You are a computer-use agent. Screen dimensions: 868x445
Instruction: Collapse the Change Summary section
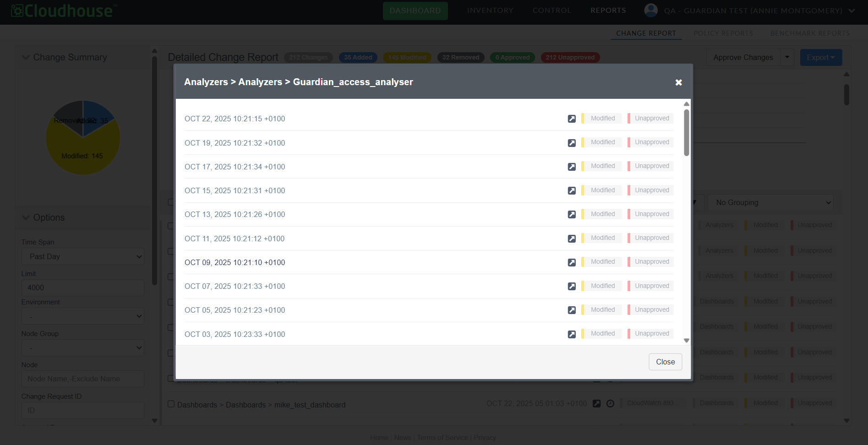[x=26, y=57]
